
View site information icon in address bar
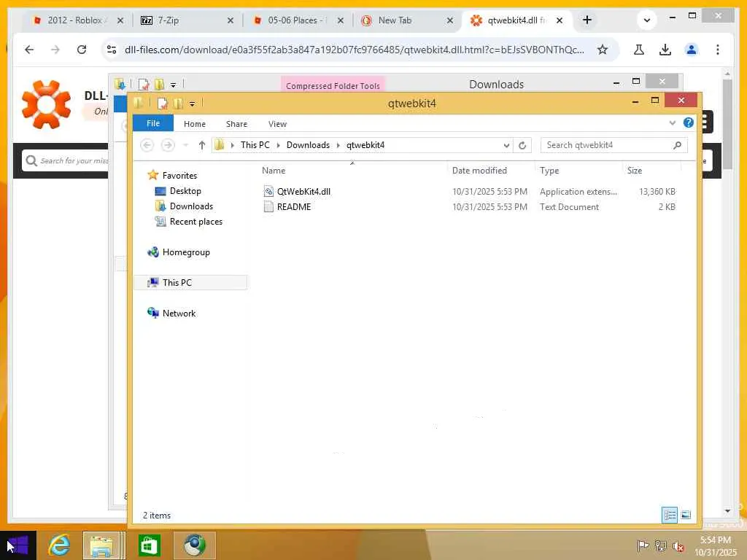[x=112, y=50]
